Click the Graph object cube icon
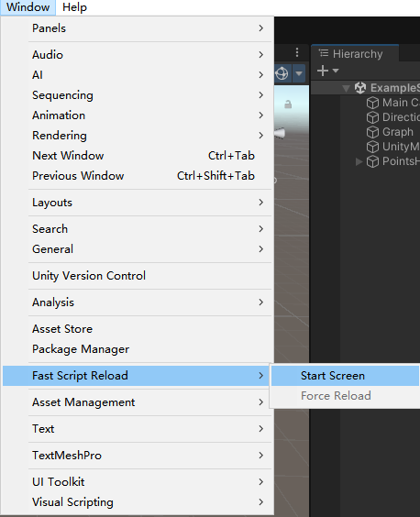Screen dimensions: 420x517 (x=373, y=132)
